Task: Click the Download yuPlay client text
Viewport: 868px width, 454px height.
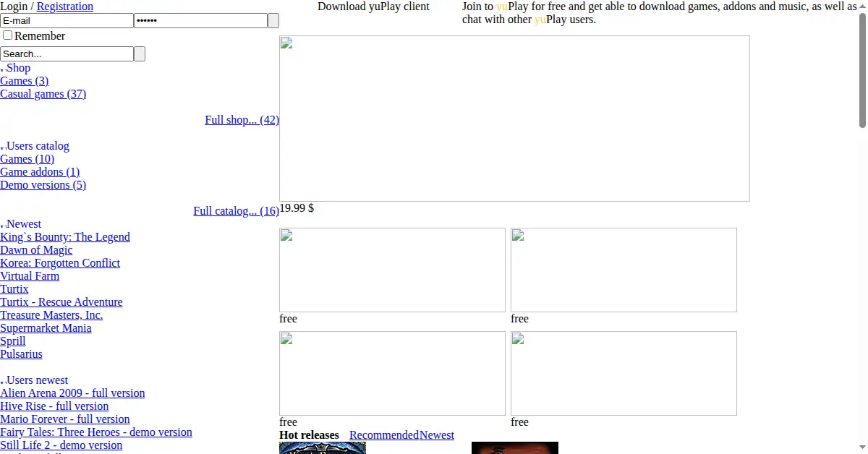Action: pyautogui.click(x=373, y=7)
